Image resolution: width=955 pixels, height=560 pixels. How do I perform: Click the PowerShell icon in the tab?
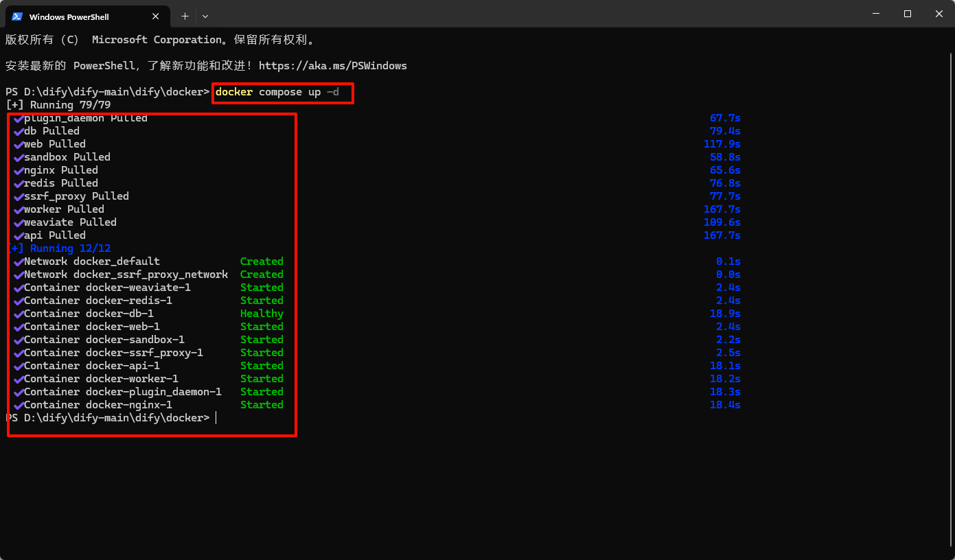(x=17, y=16)
